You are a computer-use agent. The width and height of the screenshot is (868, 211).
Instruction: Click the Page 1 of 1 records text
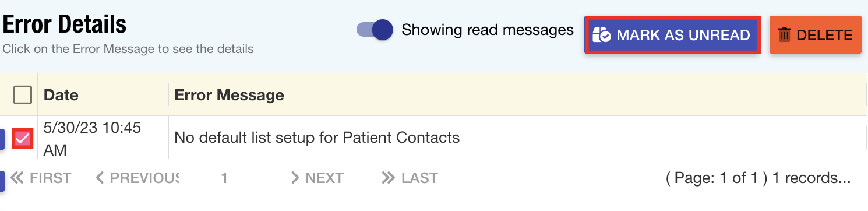click(x=758, y=178)
